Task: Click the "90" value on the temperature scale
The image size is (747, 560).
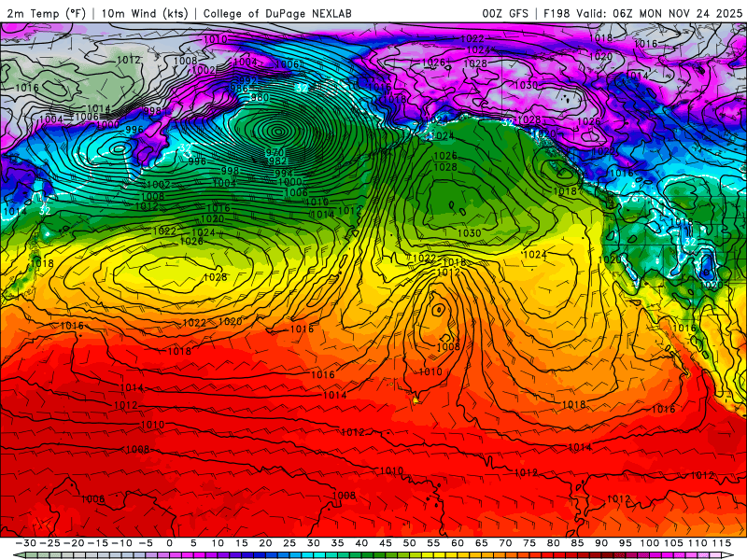Action: (601, 543)
